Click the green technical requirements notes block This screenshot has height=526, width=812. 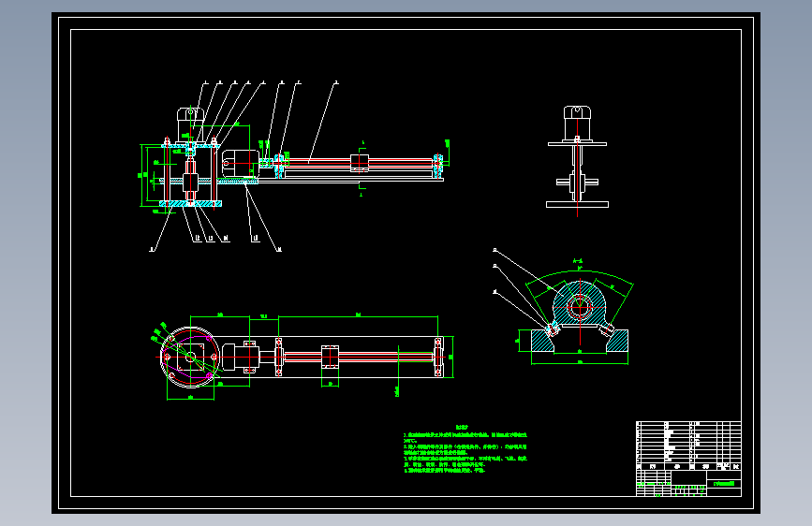[465, 449]
